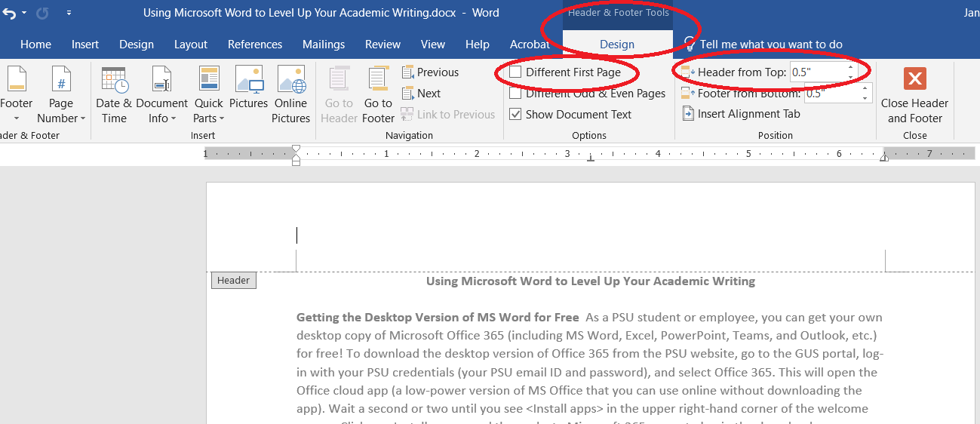Switch to the References tab
980x424 pixels.
tap(255, 45)
